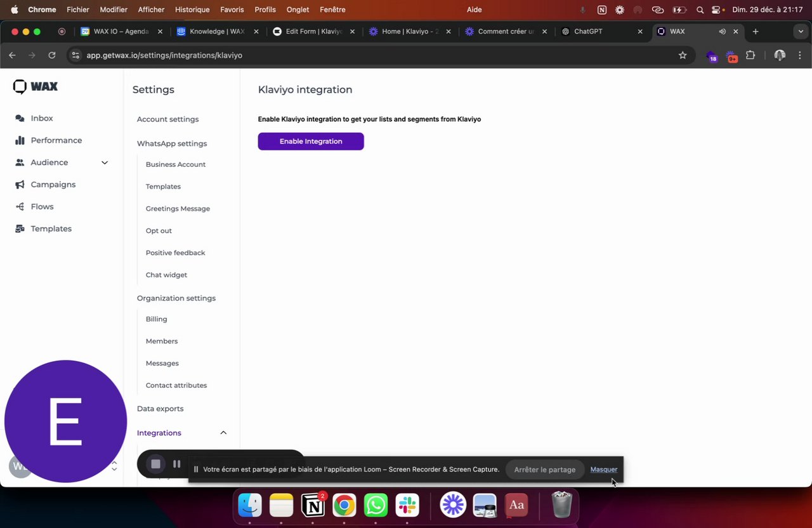Open Contact attributes settings
Viewport: 812px width, 528px height.
click(176, 385)
